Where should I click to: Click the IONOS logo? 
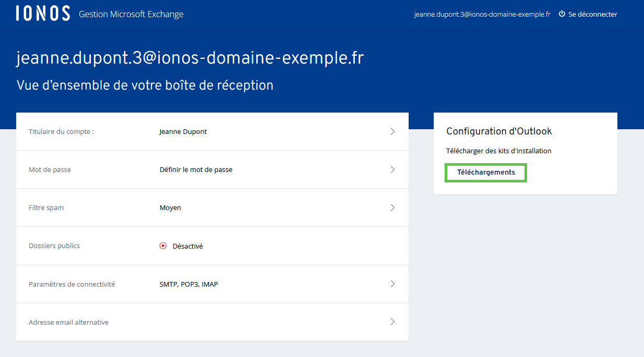(x=43, y=14)
